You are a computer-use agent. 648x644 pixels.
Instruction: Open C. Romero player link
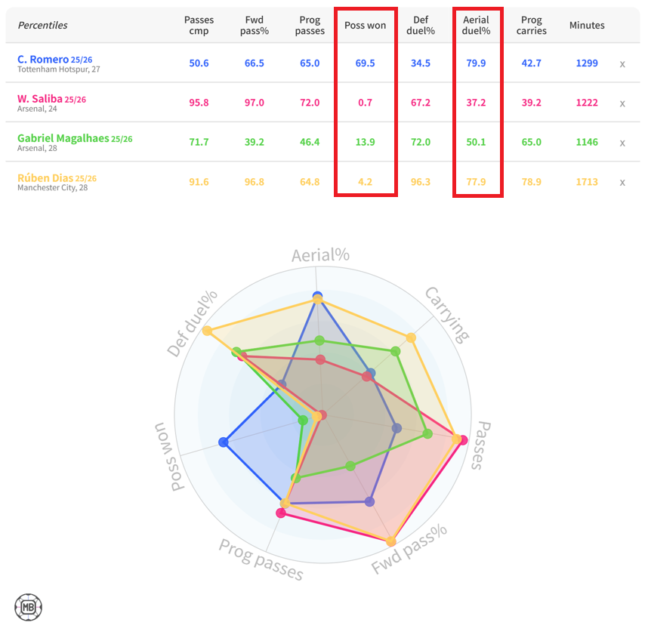click(x=43, y=59)
